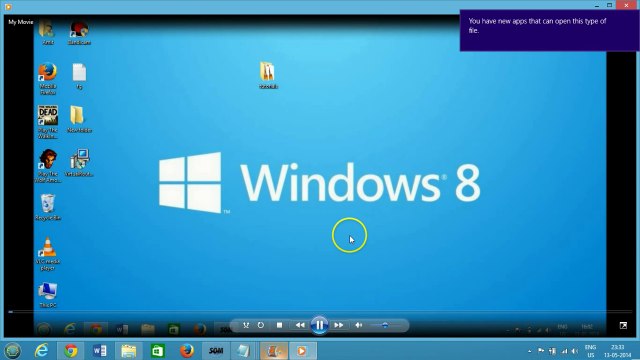Image resolution: width=640 pixels, height=360 pixels.
Task: Open the system volume tray icon
Action: coord(576,351)
